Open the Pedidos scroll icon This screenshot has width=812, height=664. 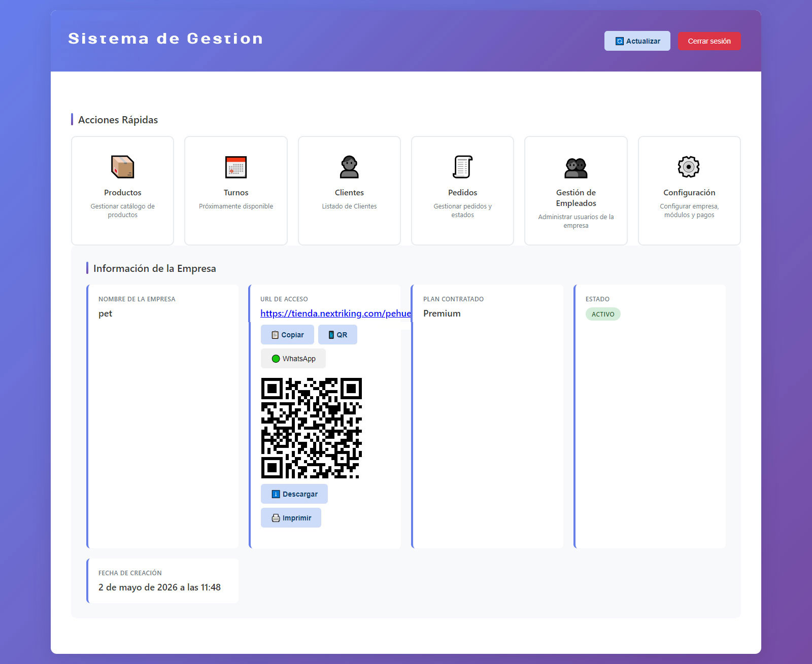coord(462,167)
